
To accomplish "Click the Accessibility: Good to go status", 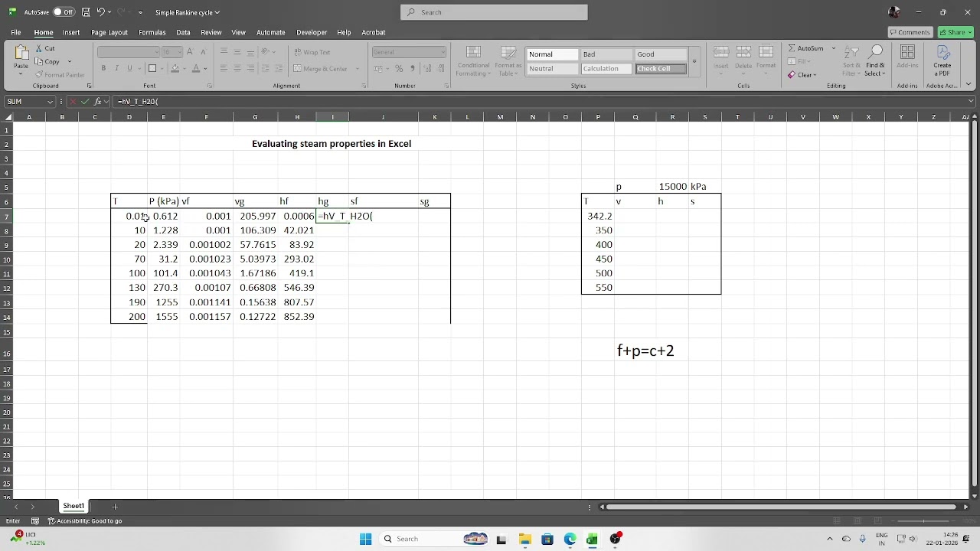I will click(85, 521).
